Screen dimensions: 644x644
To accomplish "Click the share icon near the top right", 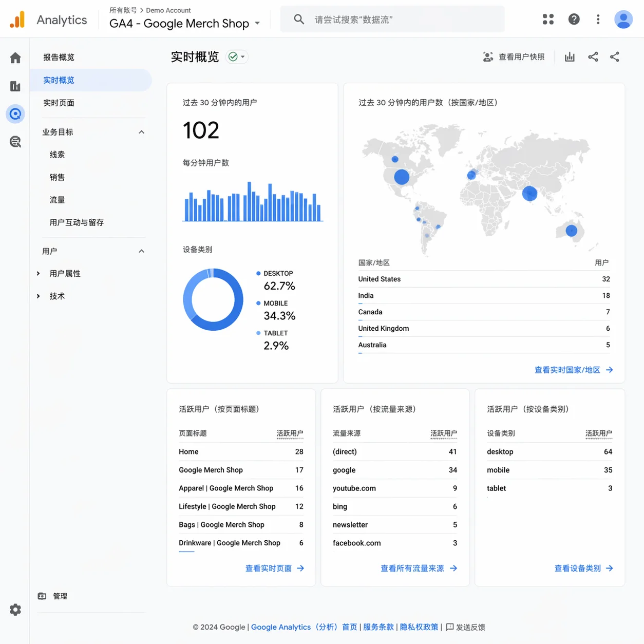I will tap(593, 56).
